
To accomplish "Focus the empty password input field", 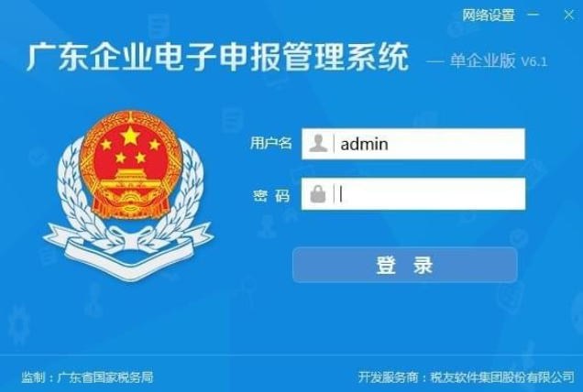I will point(413,194).
